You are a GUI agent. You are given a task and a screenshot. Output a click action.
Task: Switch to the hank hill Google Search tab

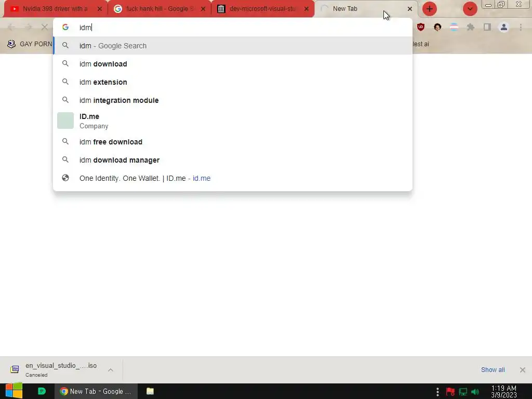tap(159, 9)
